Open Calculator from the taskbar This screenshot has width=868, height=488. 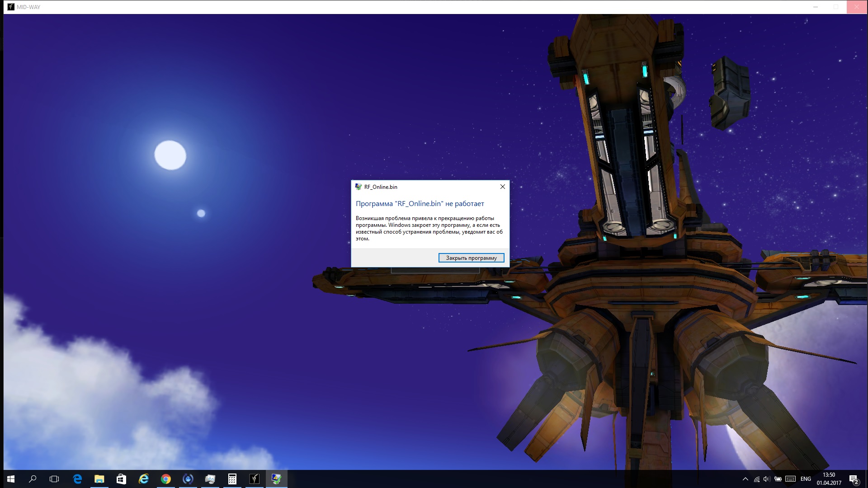(232, 479)
